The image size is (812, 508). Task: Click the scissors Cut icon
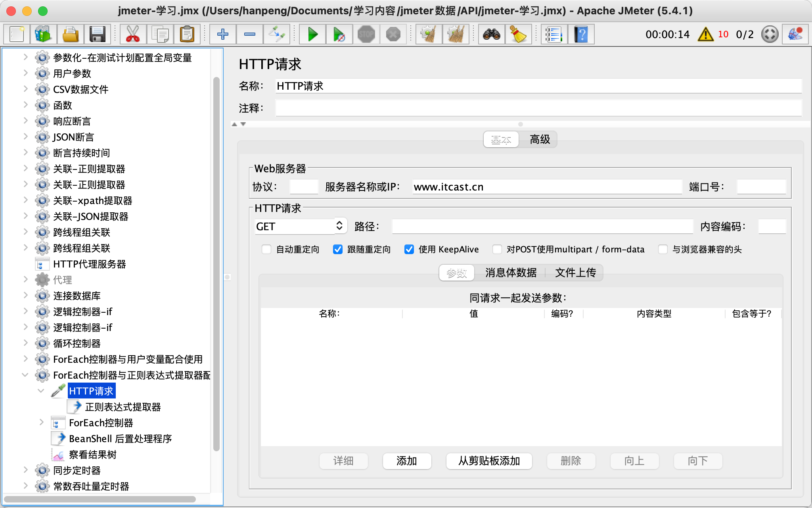(x=133, y=35)
